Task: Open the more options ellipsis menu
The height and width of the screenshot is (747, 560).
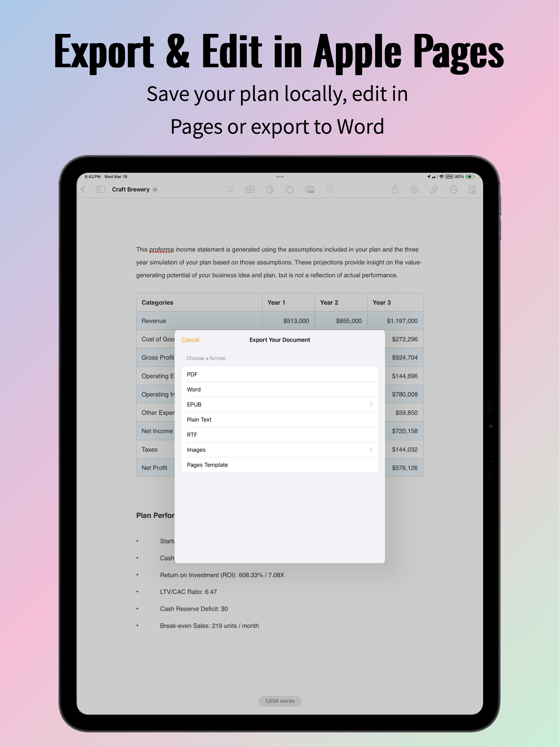Action: (x=454, y=189)
